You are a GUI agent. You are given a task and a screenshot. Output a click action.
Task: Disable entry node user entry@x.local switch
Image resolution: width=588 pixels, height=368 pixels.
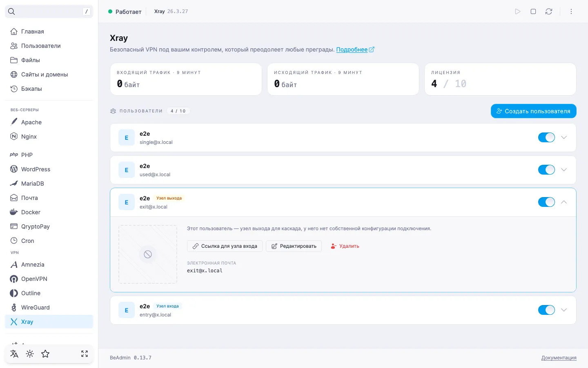click(x=546, y=310)
